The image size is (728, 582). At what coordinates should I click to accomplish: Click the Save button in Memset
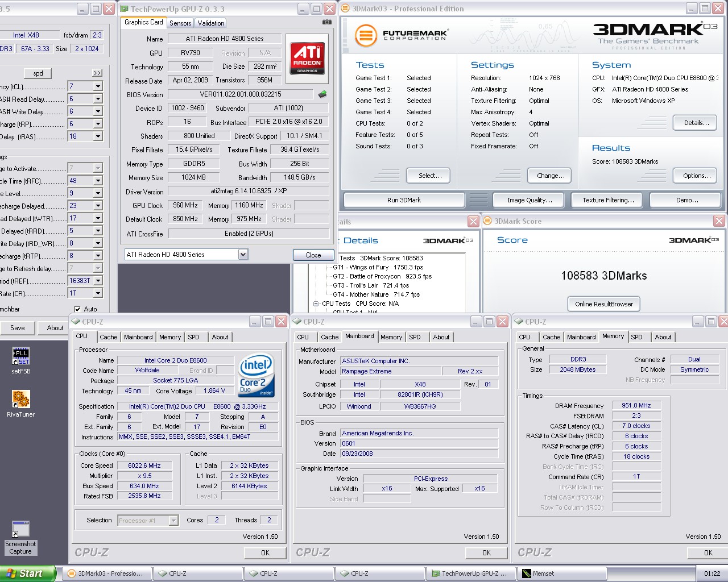tap(18, 328)
